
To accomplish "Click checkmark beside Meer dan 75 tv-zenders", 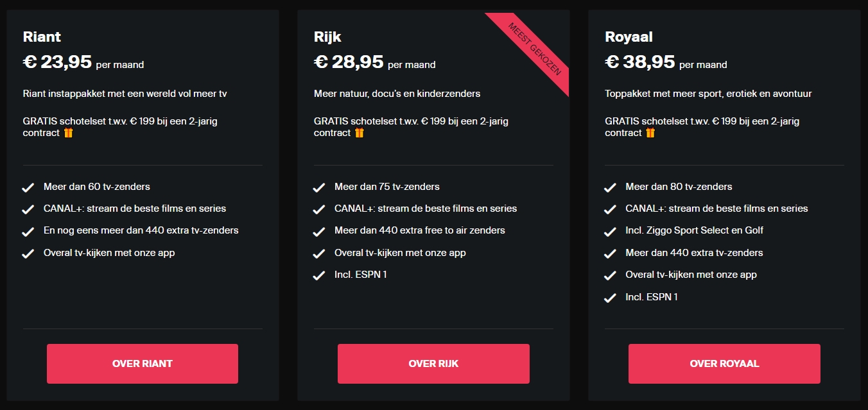I will pyautogui.click(x=319, y=187).
